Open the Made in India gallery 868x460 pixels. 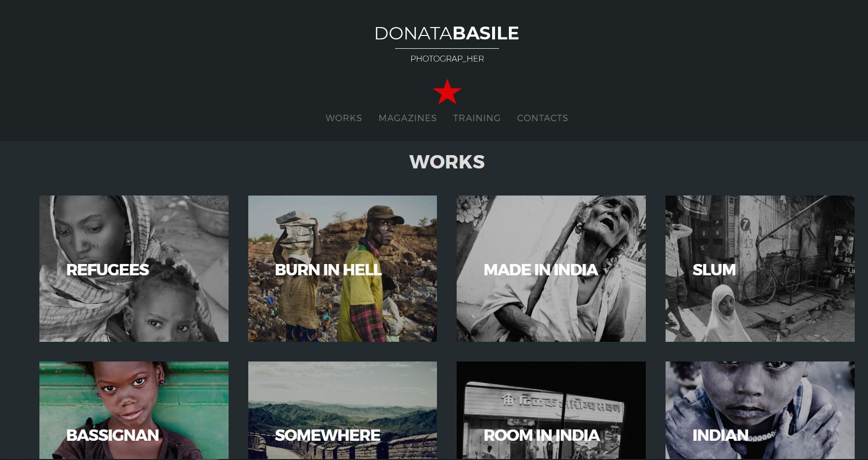click(551, 268)
